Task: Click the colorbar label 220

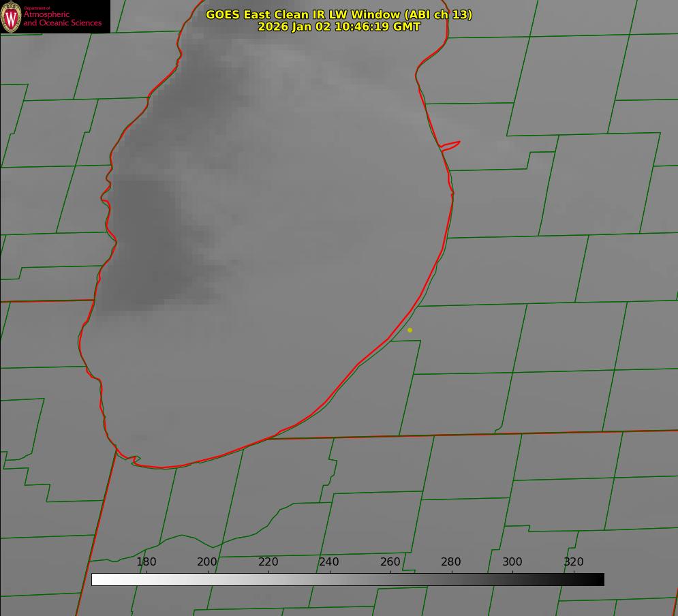Action: click(268, 561)
